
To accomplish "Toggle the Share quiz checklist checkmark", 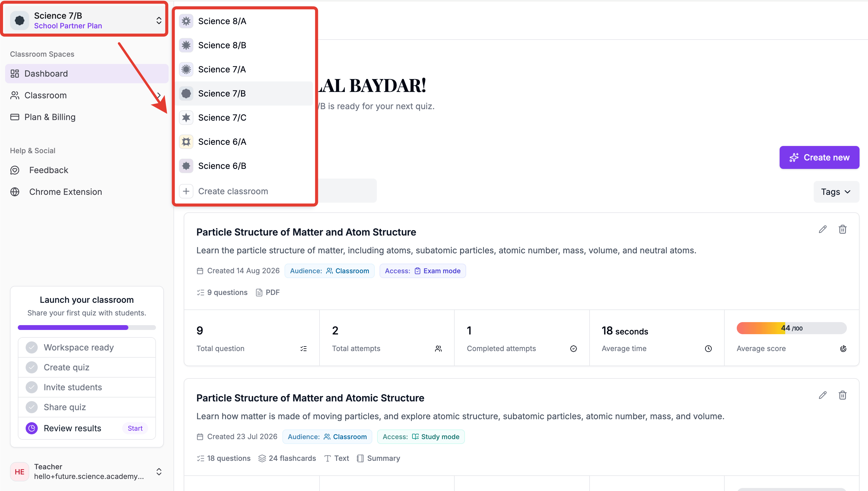I will click(x=32, y=407).
